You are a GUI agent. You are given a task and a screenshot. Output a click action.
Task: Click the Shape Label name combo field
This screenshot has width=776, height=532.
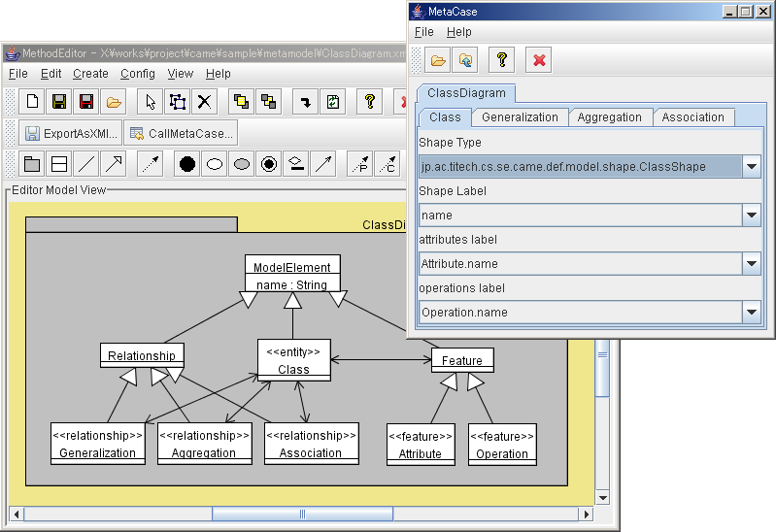click(581, 216)
